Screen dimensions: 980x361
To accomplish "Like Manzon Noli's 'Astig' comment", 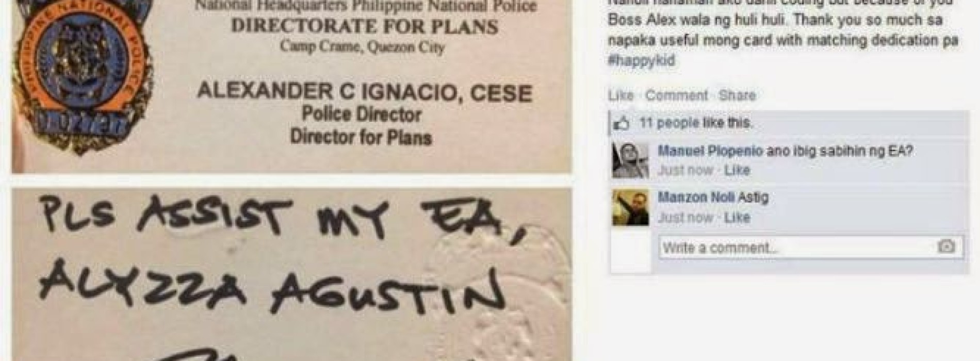I will tap(737, 217).
